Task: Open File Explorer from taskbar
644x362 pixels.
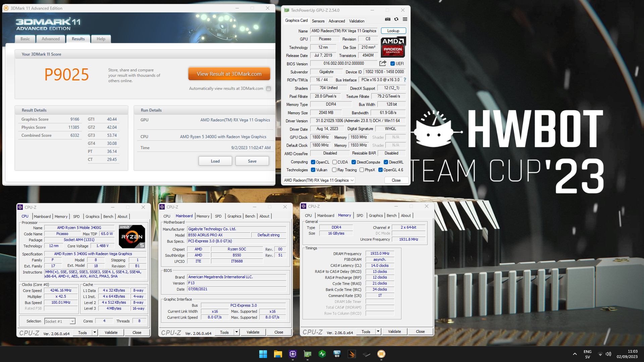Action: [x=278, y=354]
